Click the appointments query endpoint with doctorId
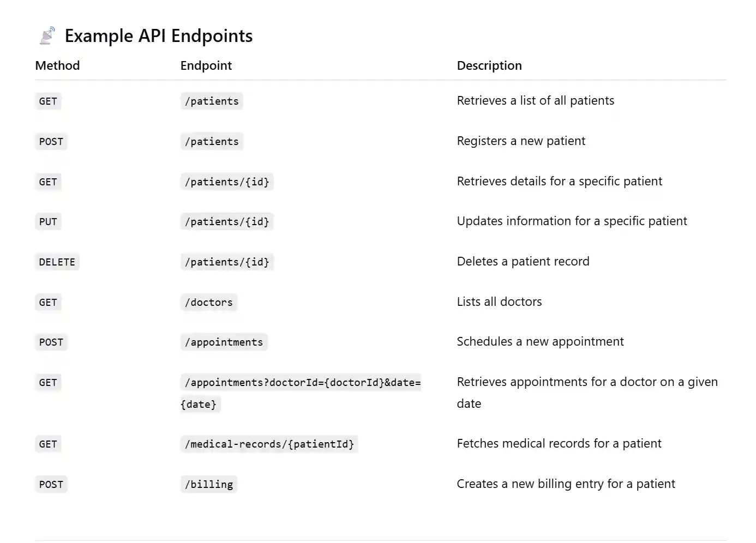This screenshot has width=756, height=543. (302, 383)
